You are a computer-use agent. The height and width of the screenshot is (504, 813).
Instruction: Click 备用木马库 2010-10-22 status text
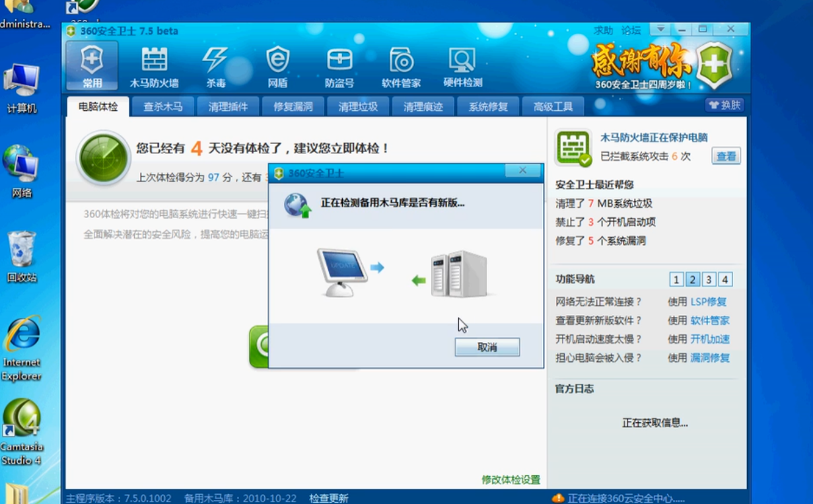pyautogui.click(x=240, y=498)
